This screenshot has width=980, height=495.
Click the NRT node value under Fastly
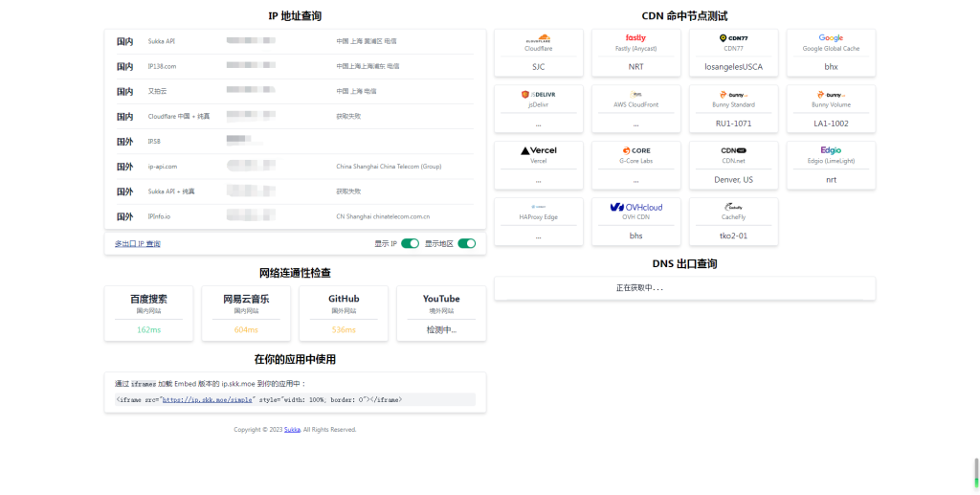tap(635, 67)
